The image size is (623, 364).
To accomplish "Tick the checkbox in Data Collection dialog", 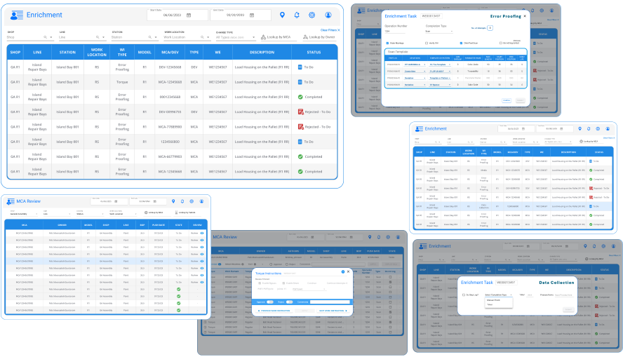I will pyautogui.click(x=464, y=295).
